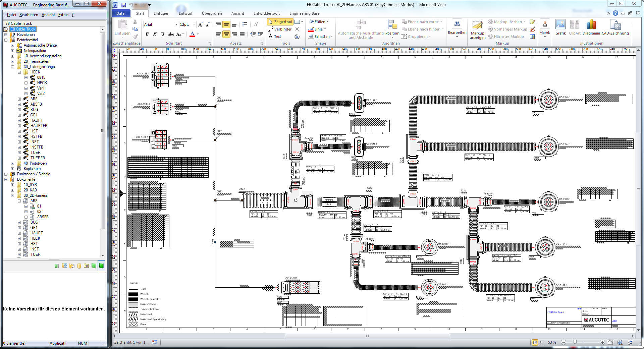Click the zoom slider in the status bar
The width and height of the screenshot is (644, 349).
tap(575, 342)
